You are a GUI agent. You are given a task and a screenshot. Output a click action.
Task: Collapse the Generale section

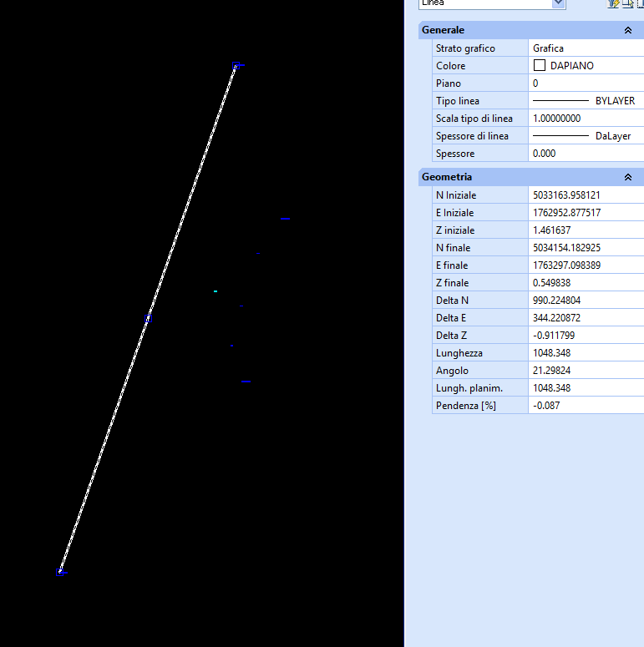(x=627, y=30)
